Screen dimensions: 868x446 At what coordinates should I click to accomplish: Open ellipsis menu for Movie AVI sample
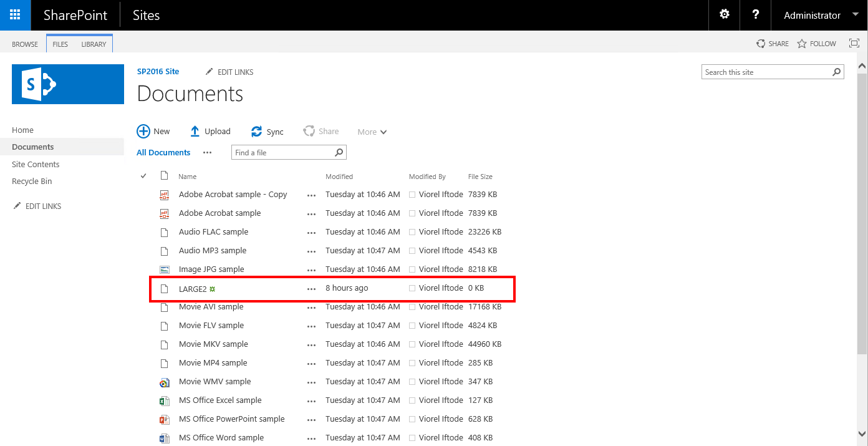point(312,308)
